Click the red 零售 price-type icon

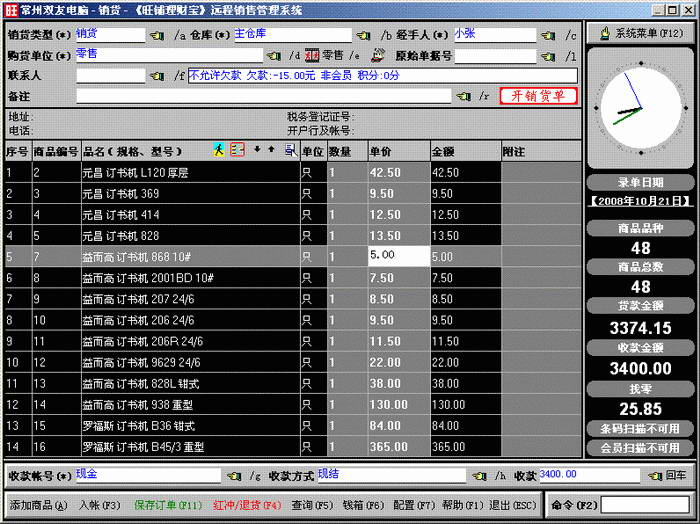(312, 55)
